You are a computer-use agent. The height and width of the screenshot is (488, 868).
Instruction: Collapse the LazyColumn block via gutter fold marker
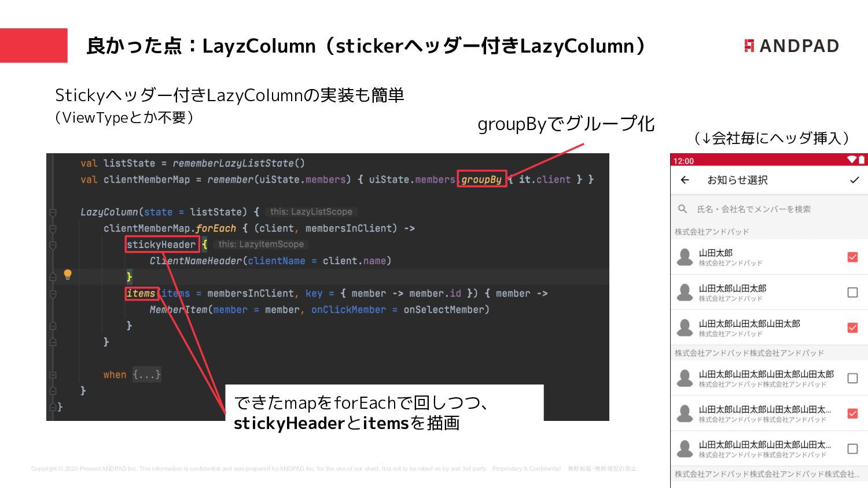53,213
